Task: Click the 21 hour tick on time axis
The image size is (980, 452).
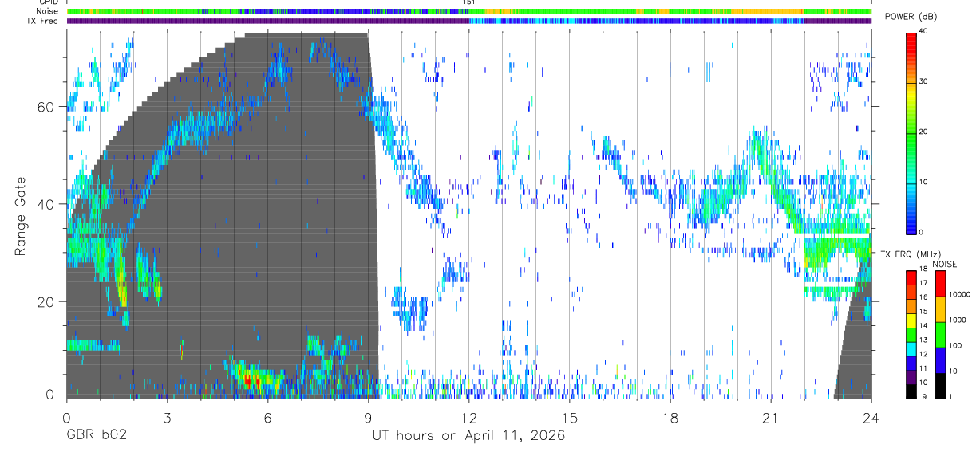Action: tap(771, 417)
